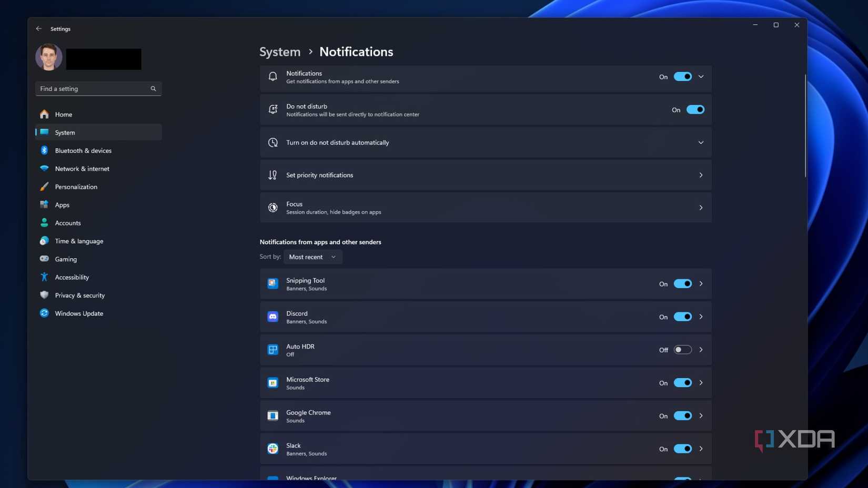Viewport: 868px width, 488px height.
Task: Turn off Microsoft Store notifications
Action: tap(683, 383)
